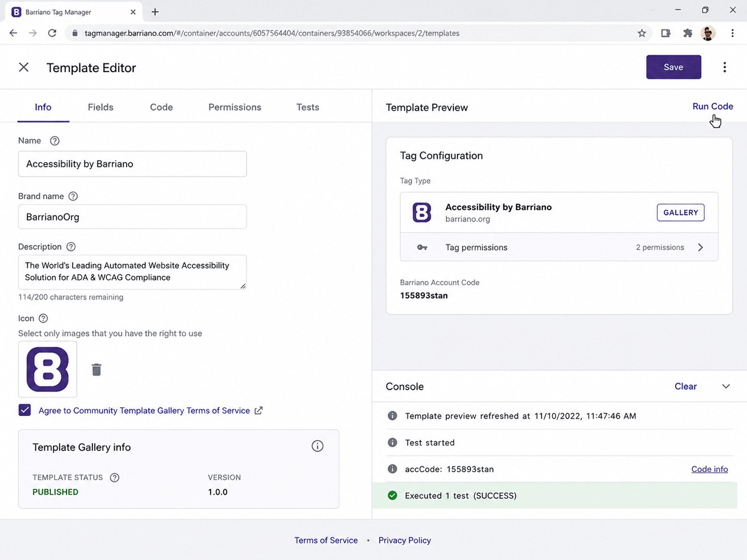Screen dimensions: 747x560
Task: Click Template Gallery info circle icon
Action: coord(317,446)
